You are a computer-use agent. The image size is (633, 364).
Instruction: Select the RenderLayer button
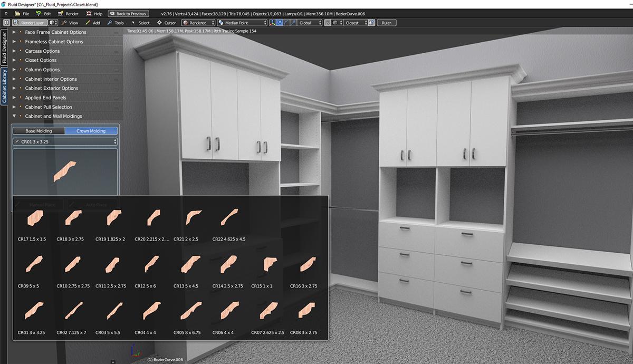pos(29,23)
